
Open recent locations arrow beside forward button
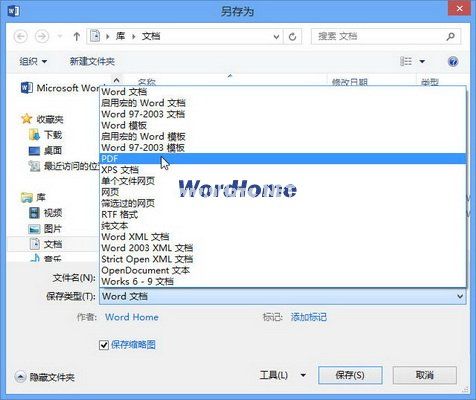click(60, 36)
